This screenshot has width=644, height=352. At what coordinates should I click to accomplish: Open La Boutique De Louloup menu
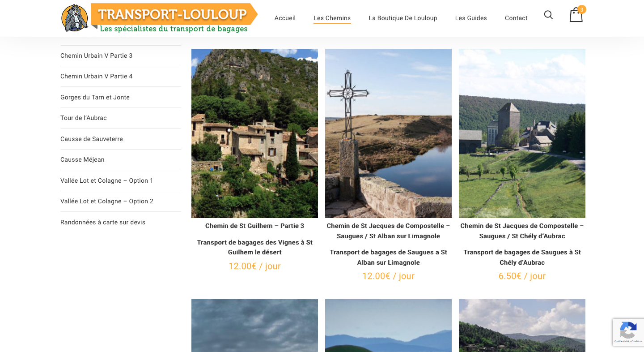coord(403,18)
